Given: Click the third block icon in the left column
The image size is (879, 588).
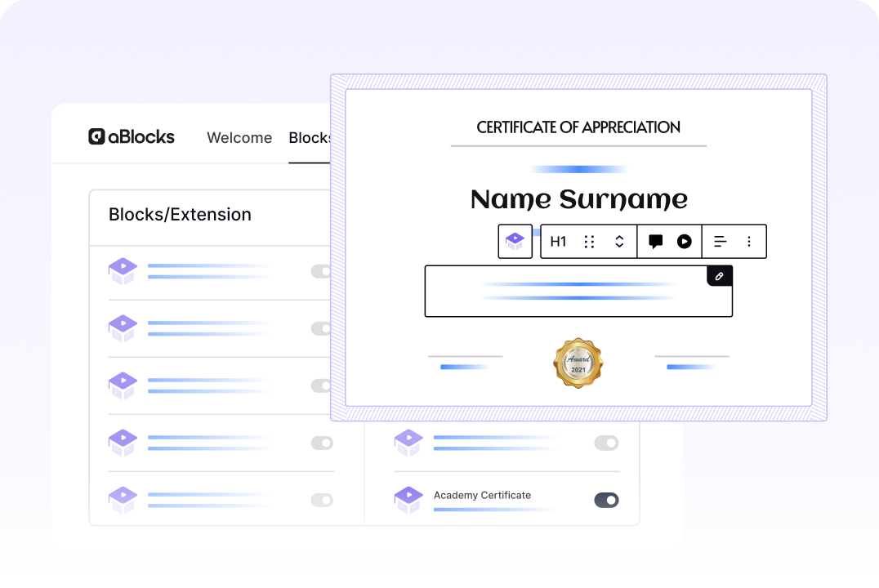Looking at the screenshot, I should 123,385.
